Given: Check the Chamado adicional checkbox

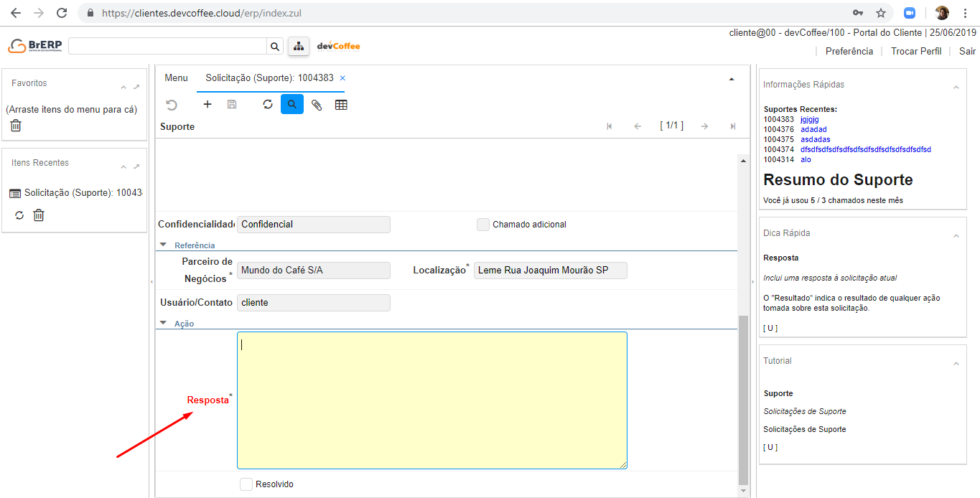Looking at the screenshot, I should pyautogui.click(x=483, y=225).
